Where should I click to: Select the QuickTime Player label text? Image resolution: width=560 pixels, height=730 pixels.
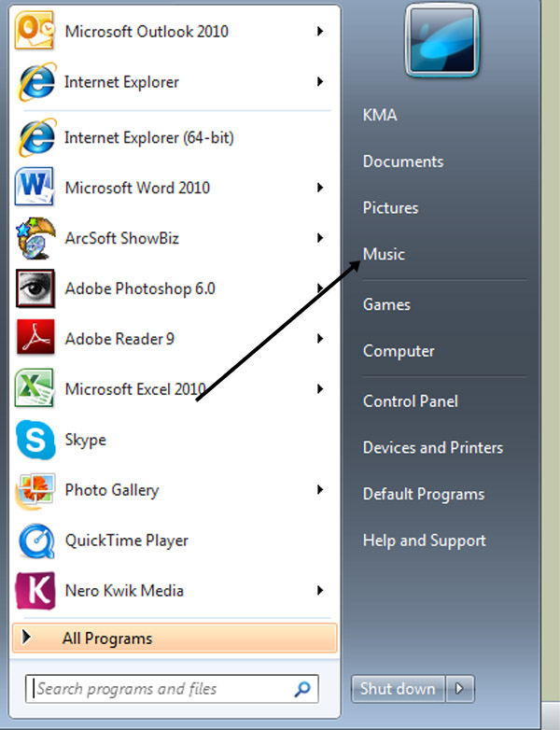pyautogui.click(x=127, y=540)
